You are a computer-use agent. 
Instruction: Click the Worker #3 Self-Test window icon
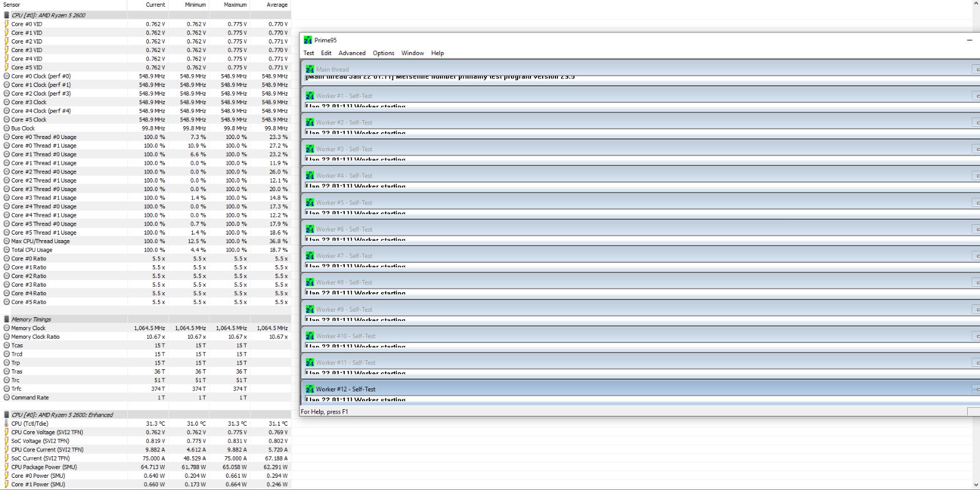click(310, 149)
